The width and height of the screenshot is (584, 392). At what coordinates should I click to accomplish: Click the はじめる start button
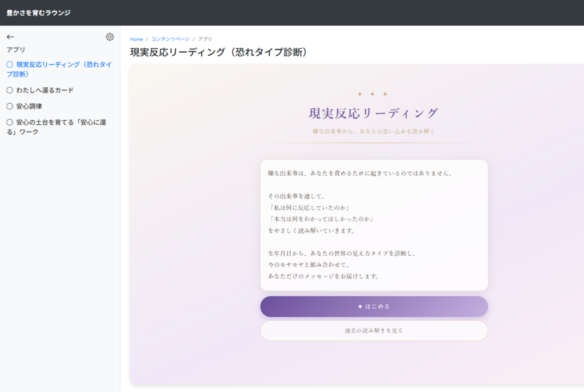tap(374, 307)
